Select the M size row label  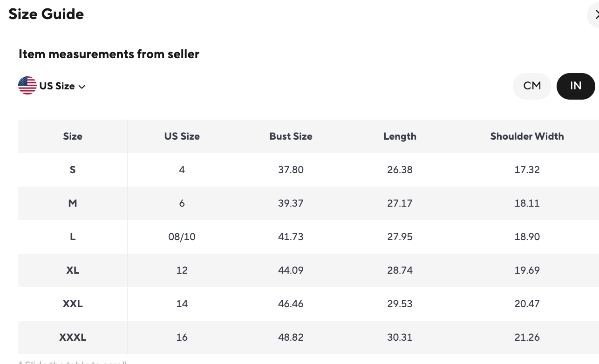point(73,203)
